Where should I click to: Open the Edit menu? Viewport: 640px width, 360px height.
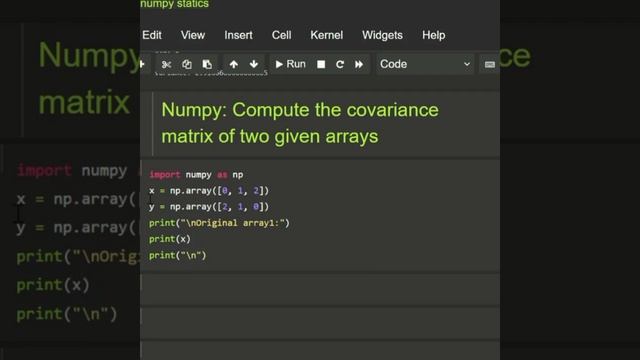(152, 35)
